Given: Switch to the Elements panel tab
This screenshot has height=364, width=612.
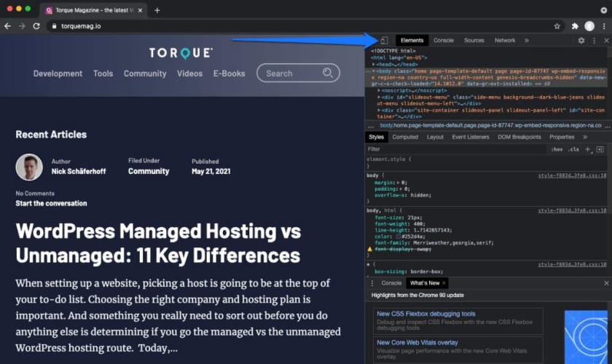Looking at the screenshot, I should tap(412, 40).
